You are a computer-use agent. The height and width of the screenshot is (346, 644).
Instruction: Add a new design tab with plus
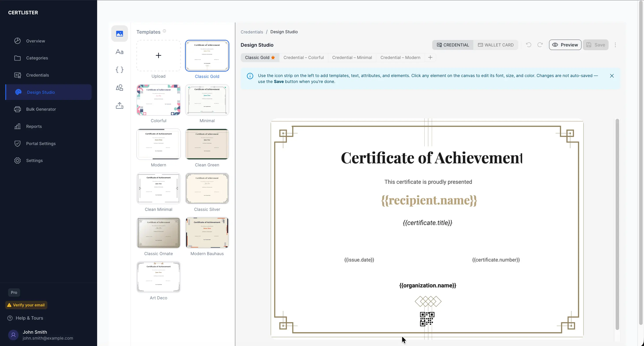(430, 57)
